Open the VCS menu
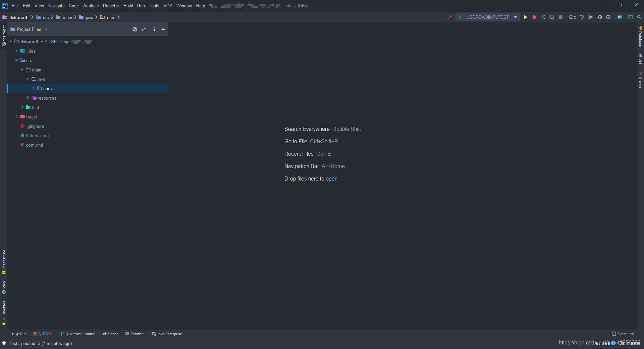Image resolution: width=644 pixels, height=349 pixels. point(168,6)
